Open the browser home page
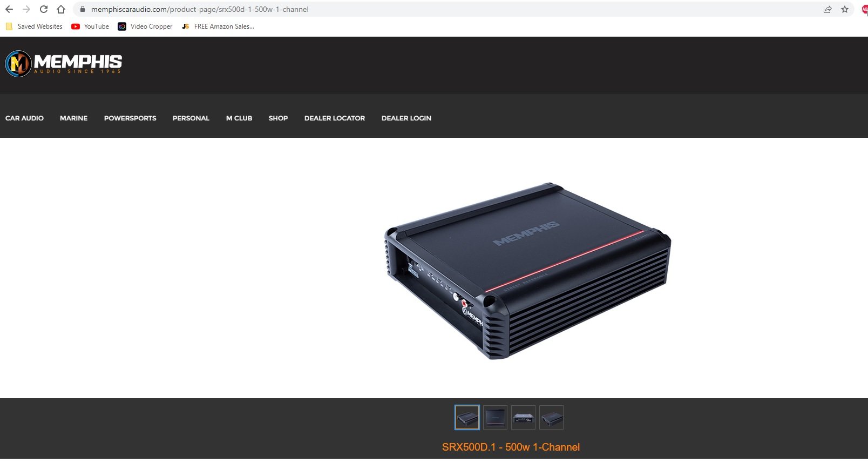The height and width of the screenshot is (469, 868). coord(61,9)
